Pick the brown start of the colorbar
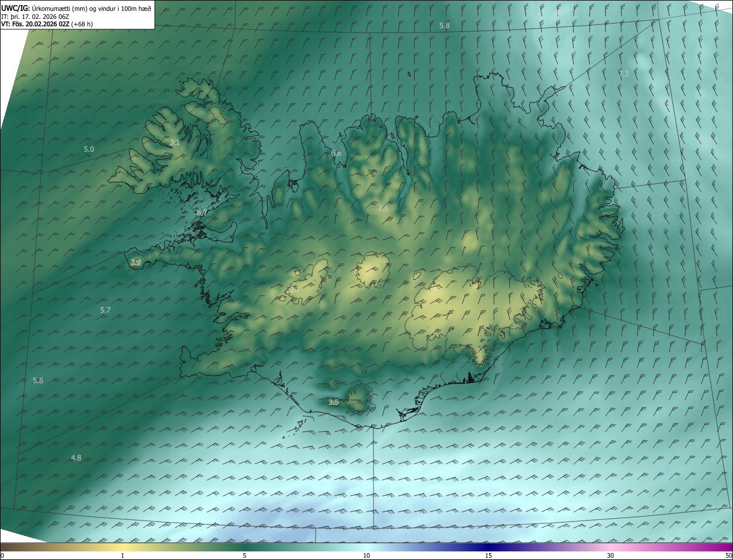The width and height of the screenshot is (733, 560). tap(11, 547)
